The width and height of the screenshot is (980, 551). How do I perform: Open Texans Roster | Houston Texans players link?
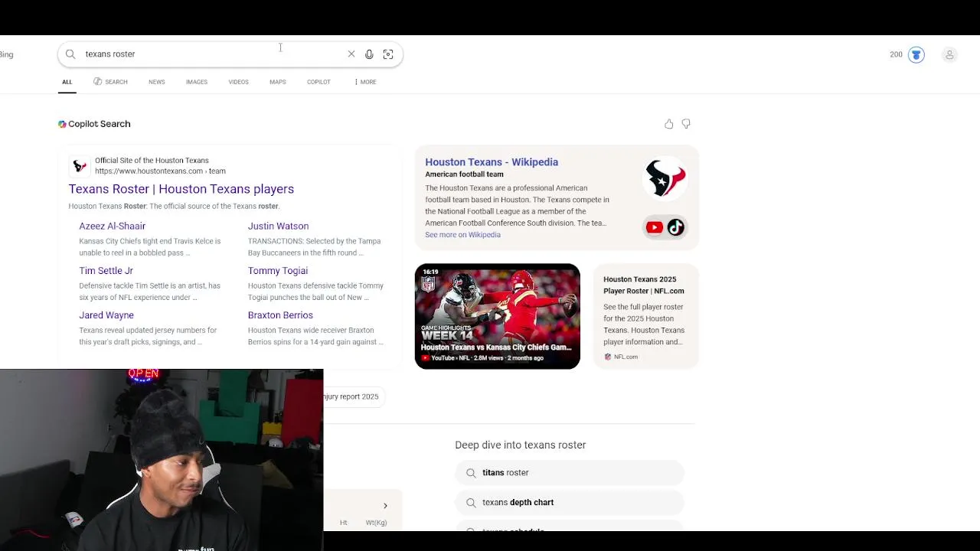(181, 189)
